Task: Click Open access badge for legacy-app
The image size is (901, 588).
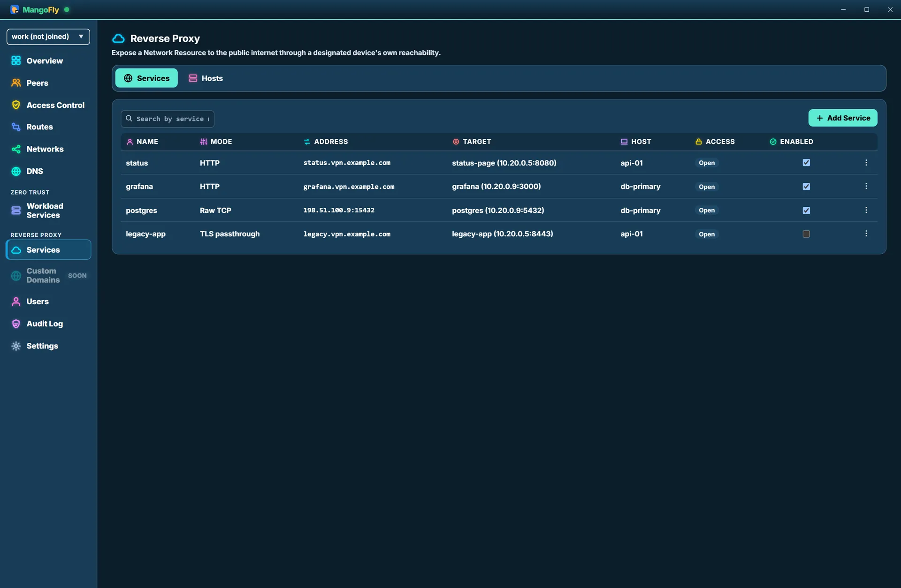Action: [707, 234]
